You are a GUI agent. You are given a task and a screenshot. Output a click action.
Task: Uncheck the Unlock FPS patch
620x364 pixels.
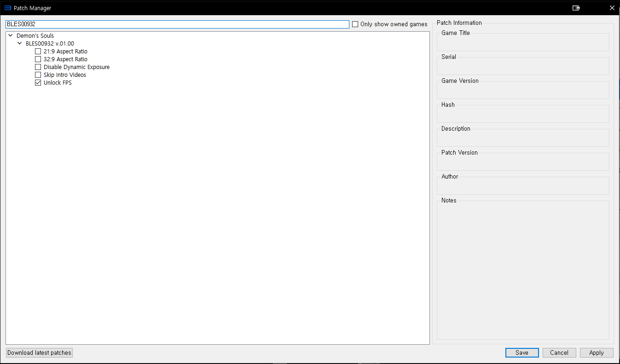point(38,83)
